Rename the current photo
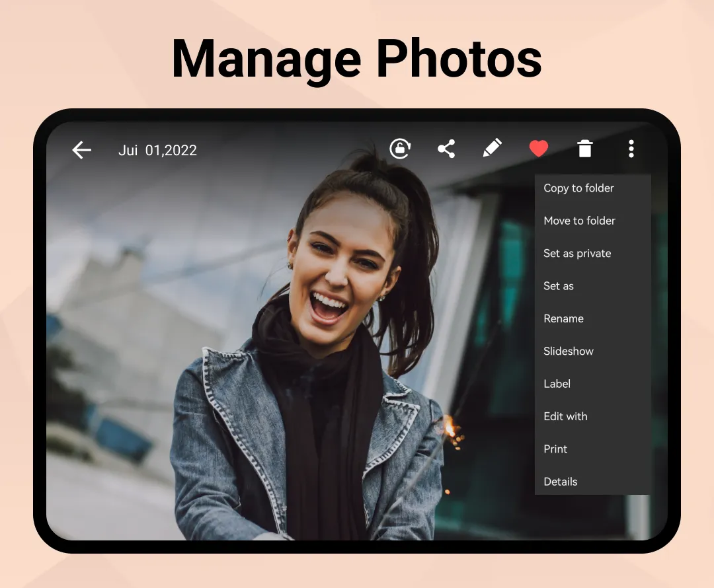The width and height of the screenshot is (714, 588). tap(563, 318)
